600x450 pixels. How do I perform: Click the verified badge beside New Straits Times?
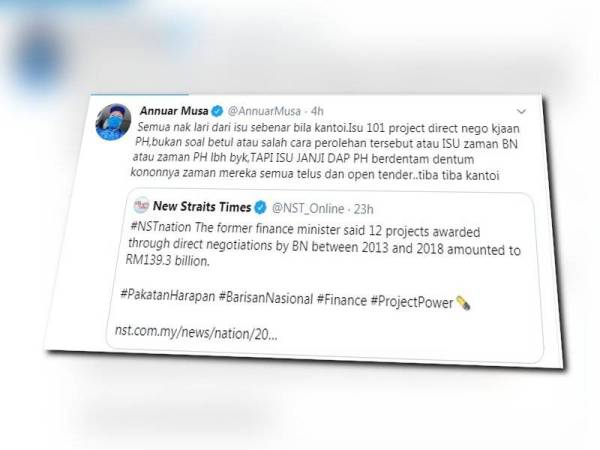[261, 208]
